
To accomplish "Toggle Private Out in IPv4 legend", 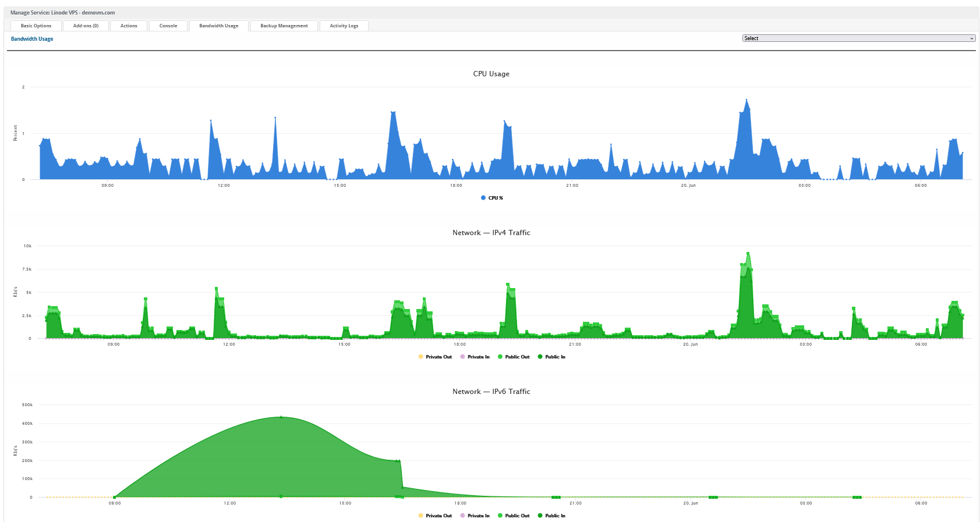I will coord(435,357).
